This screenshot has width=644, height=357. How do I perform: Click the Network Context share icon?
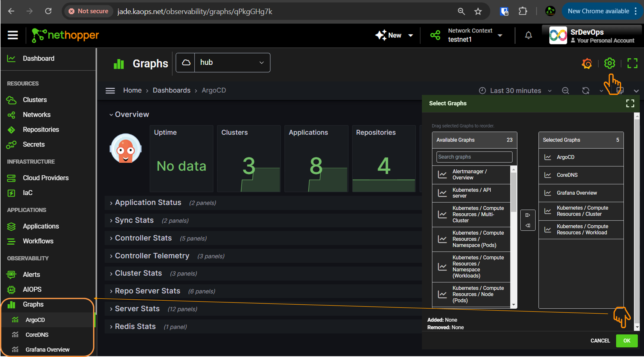click(x=435, y=35)
